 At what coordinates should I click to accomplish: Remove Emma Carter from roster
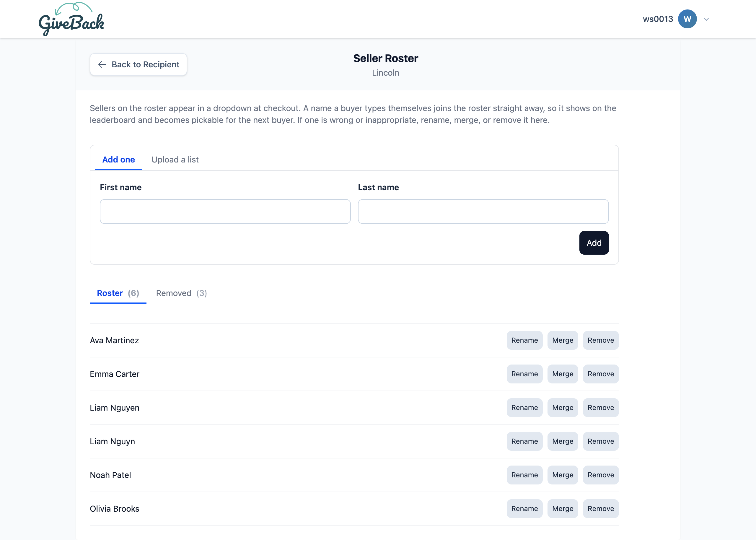[601, 374]
